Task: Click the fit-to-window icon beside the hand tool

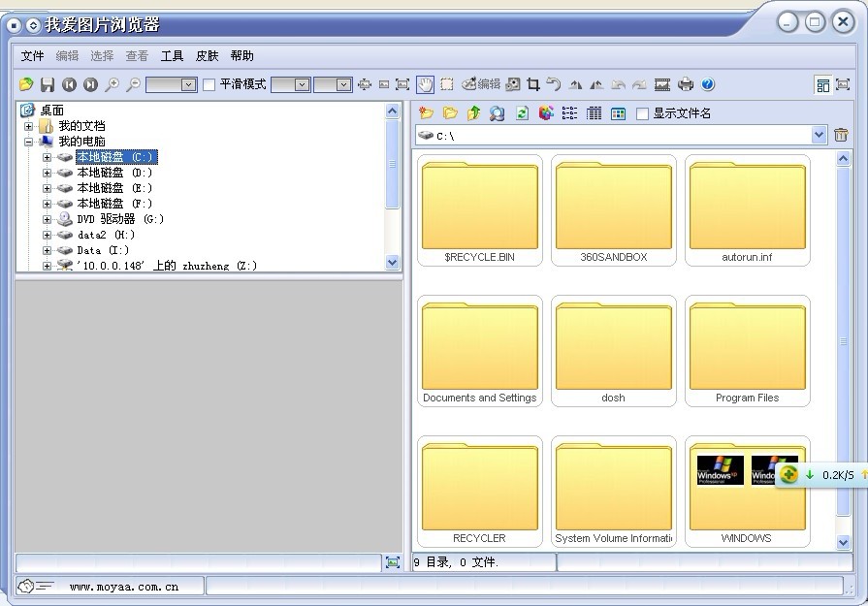Action: (x=402, y=84)
